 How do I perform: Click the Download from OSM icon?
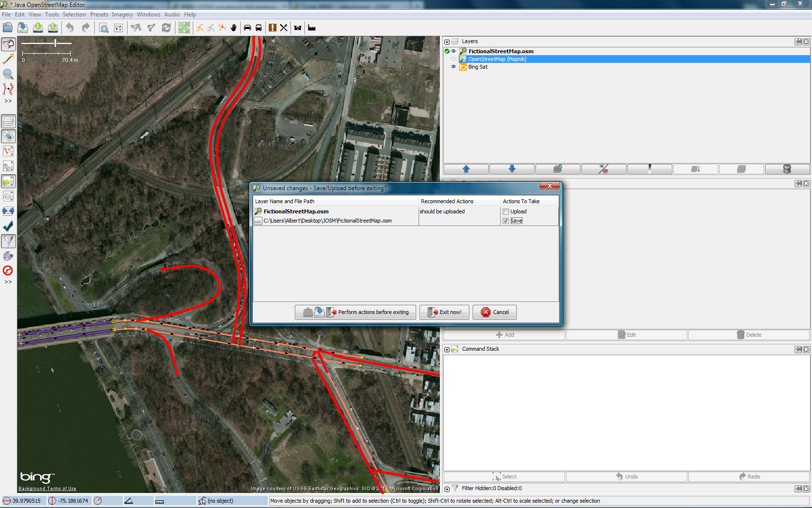pos(38,28)
